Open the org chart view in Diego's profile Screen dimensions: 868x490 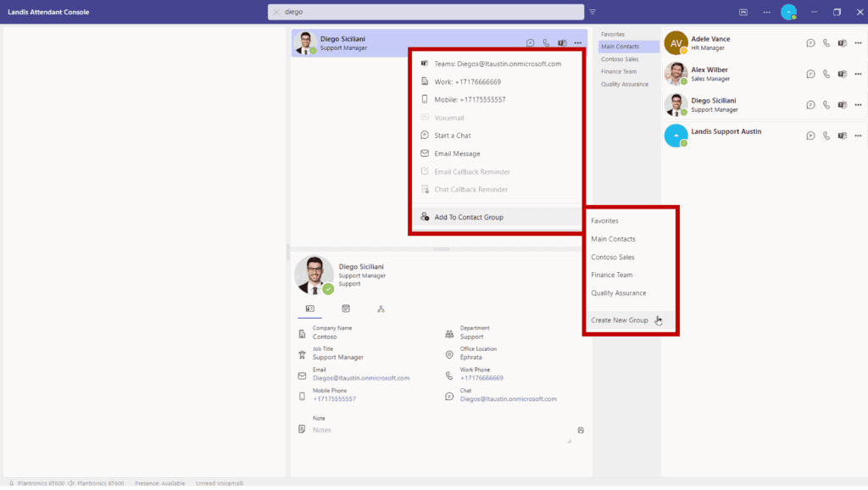[x=381, y=309]
